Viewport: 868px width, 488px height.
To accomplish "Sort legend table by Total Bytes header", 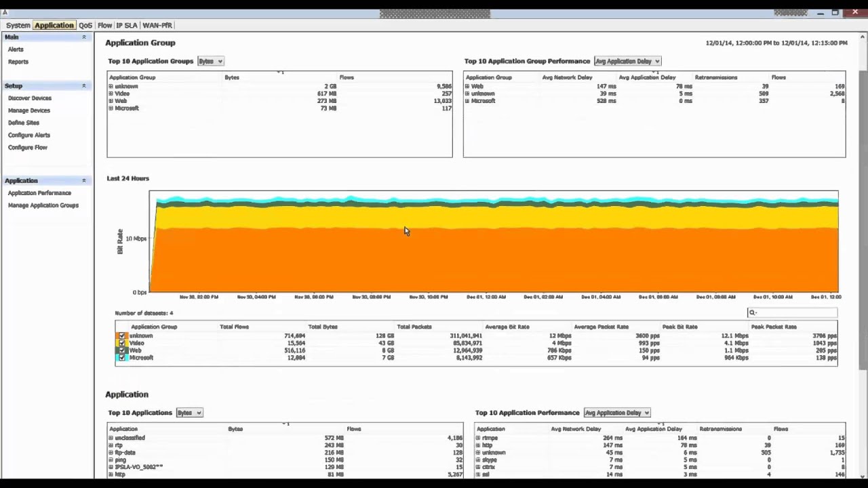I will (x=323, y=327).
